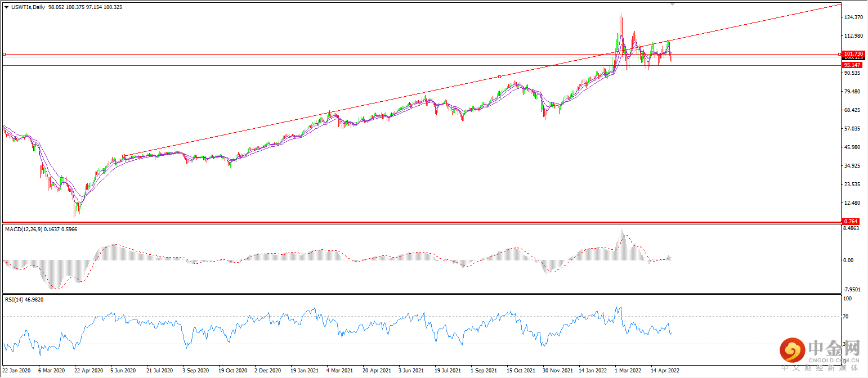
Task: Click the 14 Apr 2022 date label
Action: coord(665,371)
